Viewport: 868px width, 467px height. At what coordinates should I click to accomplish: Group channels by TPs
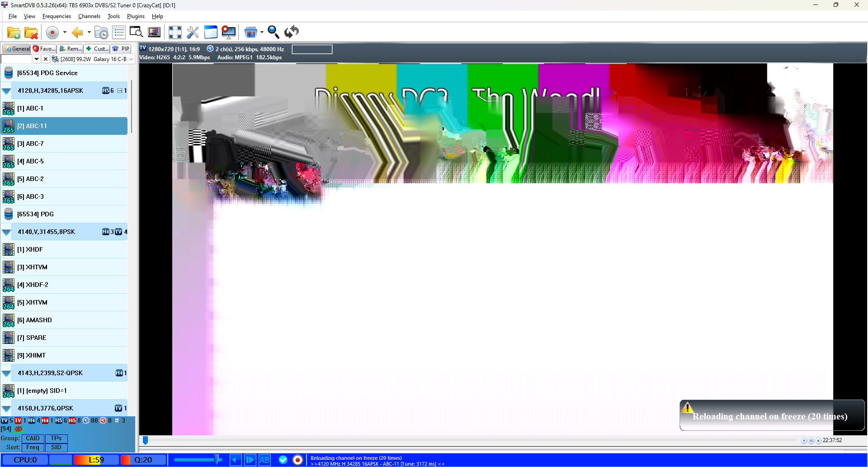click(x=56, y=438)
